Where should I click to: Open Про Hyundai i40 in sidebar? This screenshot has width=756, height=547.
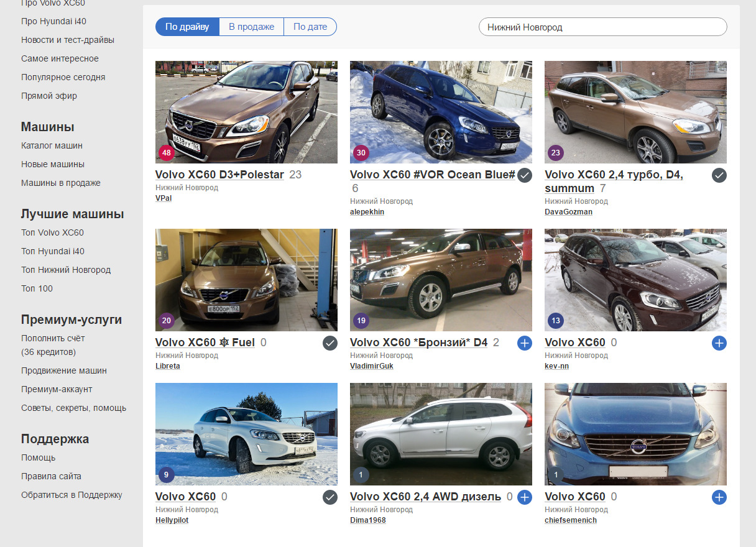pos(53,21)
